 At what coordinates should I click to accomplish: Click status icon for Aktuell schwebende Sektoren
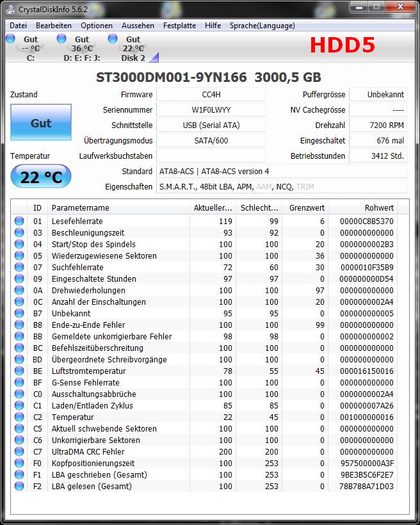click(19, 428)
